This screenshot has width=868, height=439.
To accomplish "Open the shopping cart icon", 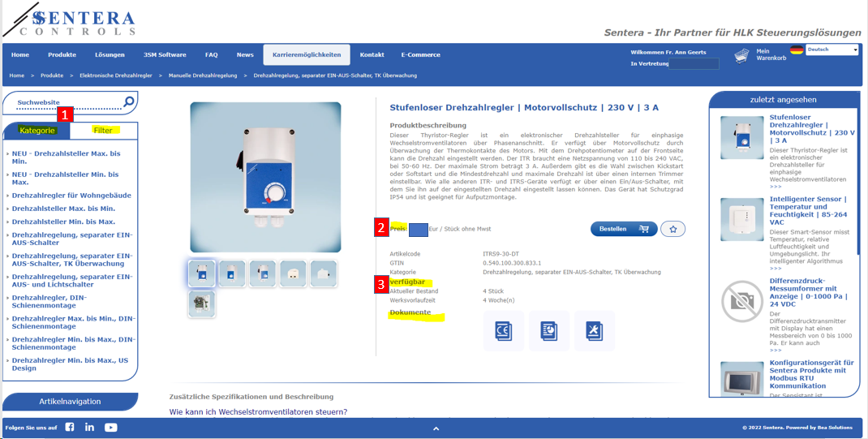I will point(741,55).
